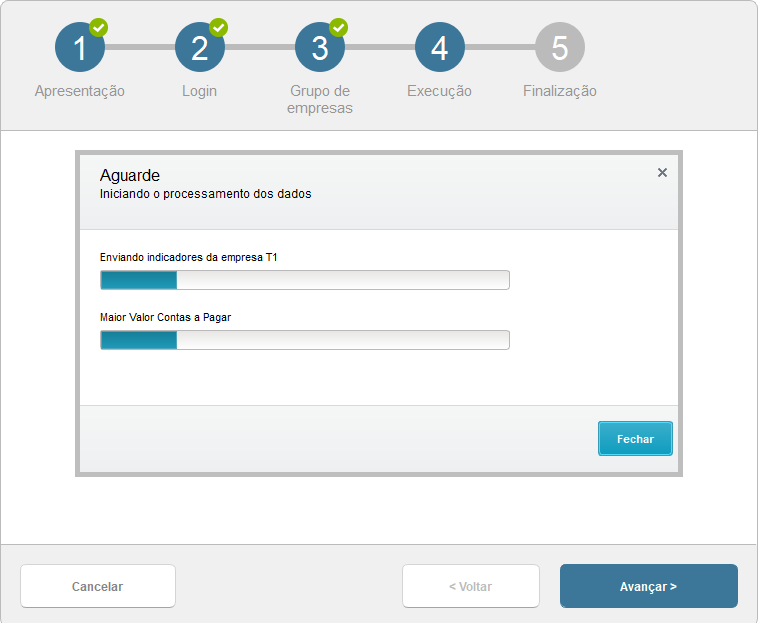Click the Aguarde dialog title
The width and height of the screenshot is (759, 623).
point(130,175)
